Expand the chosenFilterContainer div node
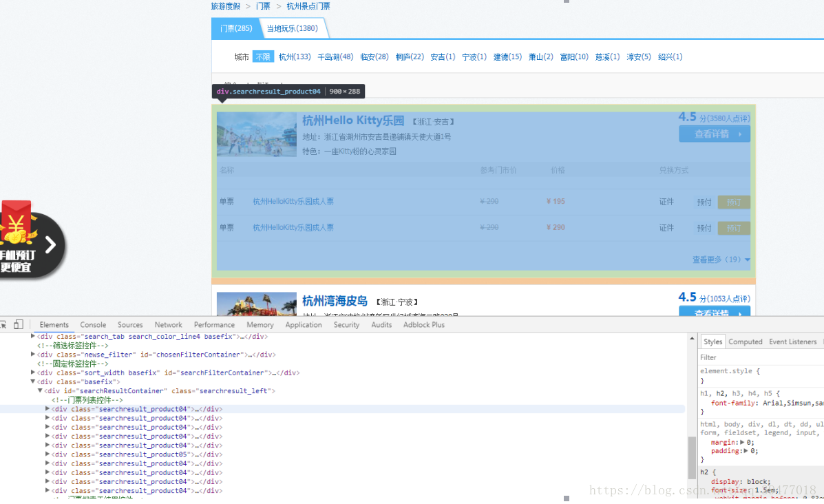 [32, 355]
